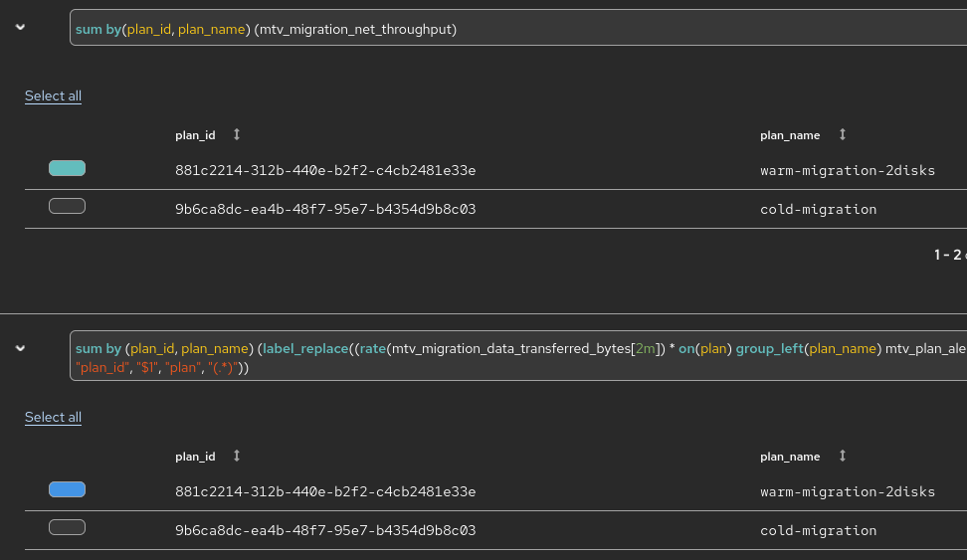Click cold-migration name cell in label_replace table
This screenshot has height=560, width=967.
818,530
